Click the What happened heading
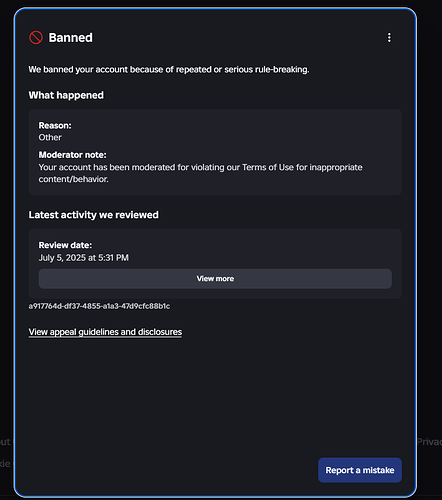Image resolution: width=442 pixels, height=500 pixels. click(66, 95)
